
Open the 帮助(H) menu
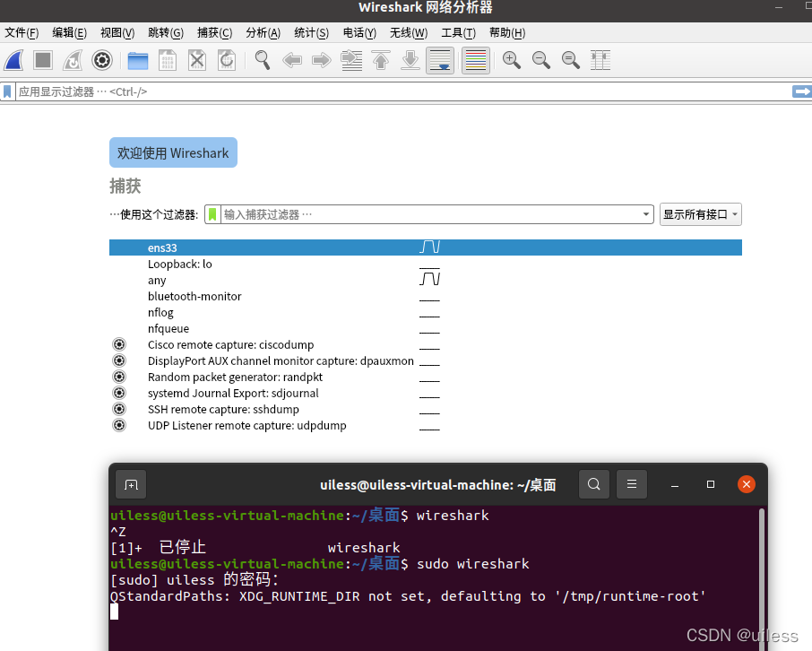507,33
